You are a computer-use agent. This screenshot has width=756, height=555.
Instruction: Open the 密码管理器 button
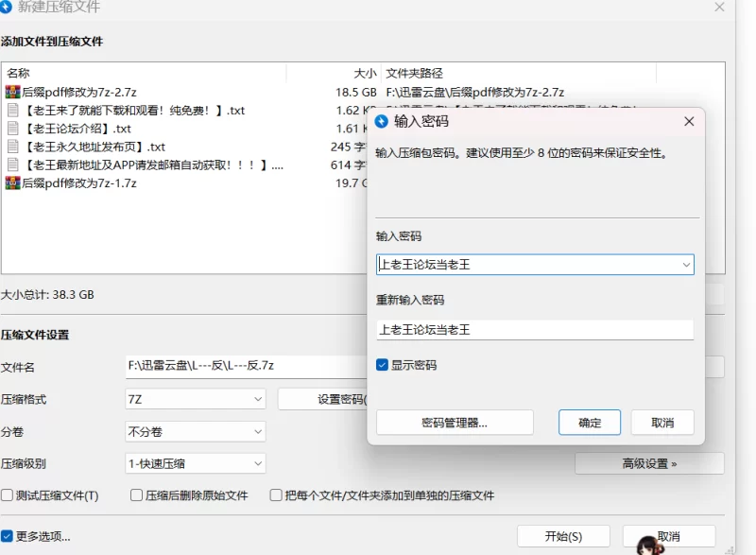tap(455, 423)
